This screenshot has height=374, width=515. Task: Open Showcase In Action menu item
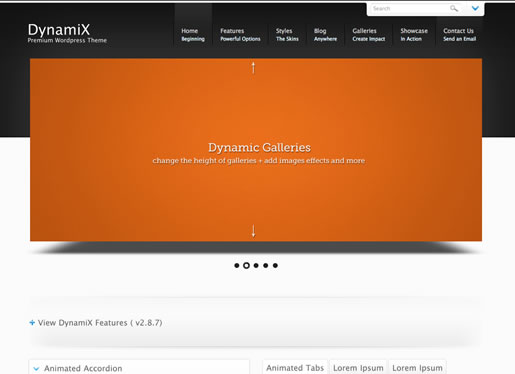[x=414, y=35]
